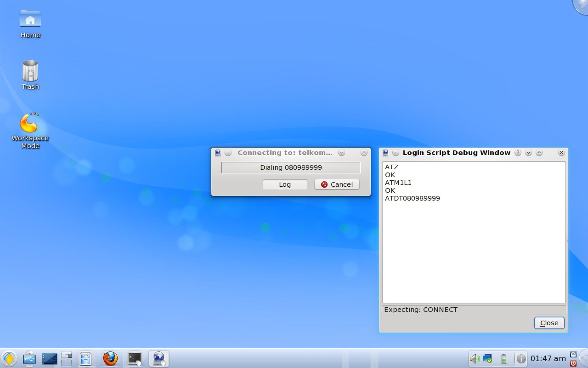The width and height of the screenshot is (588, 368).
Task: Maximize Login Script Debug Window with up chevron
Action: point(539,153)
